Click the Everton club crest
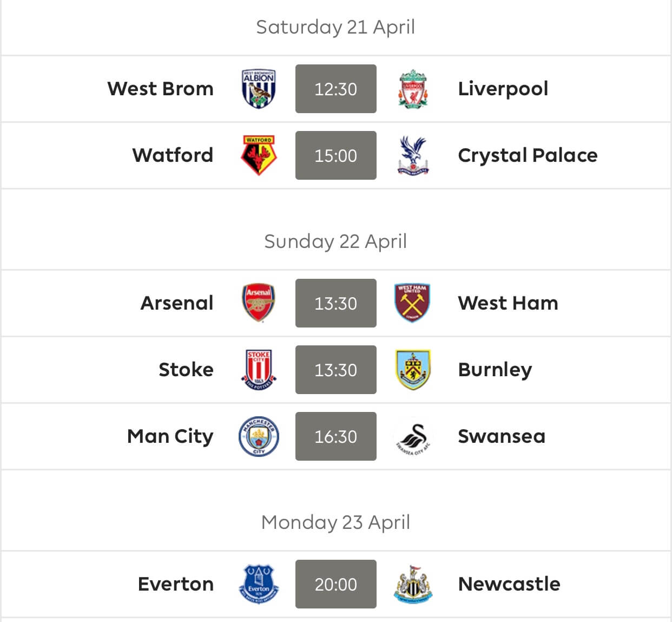The height and width of the screenshot is (622, 672). pyautogui.click(x=259, y=584)
